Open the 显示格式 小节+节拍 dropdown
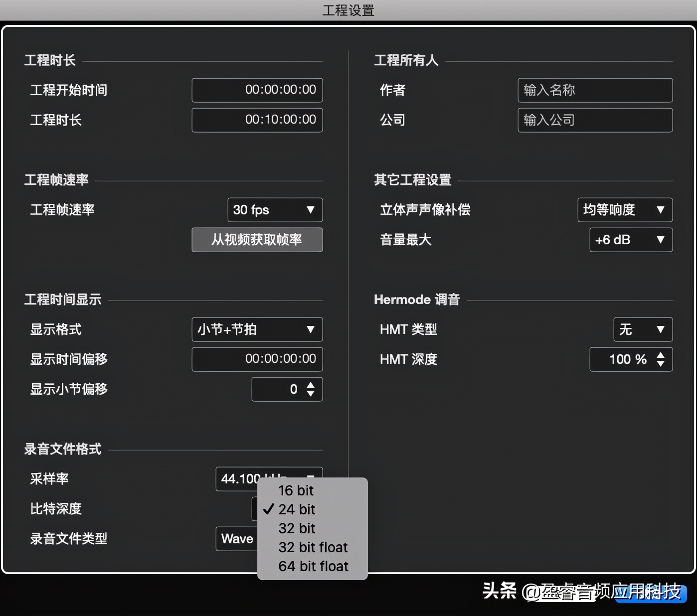Image resolution: width=697 pixels, height=616 pixels. 257,329
